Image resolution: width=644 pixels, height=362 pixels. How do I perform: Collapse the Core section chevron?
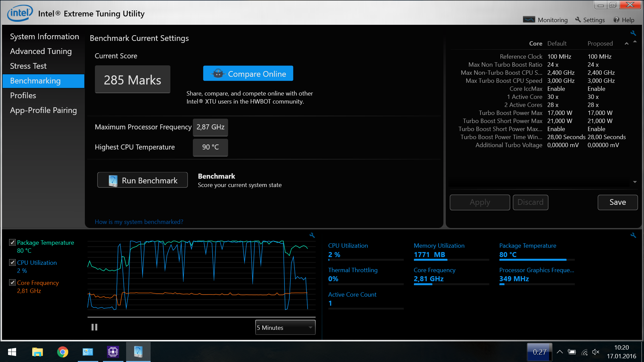click(x=626, y=44)
